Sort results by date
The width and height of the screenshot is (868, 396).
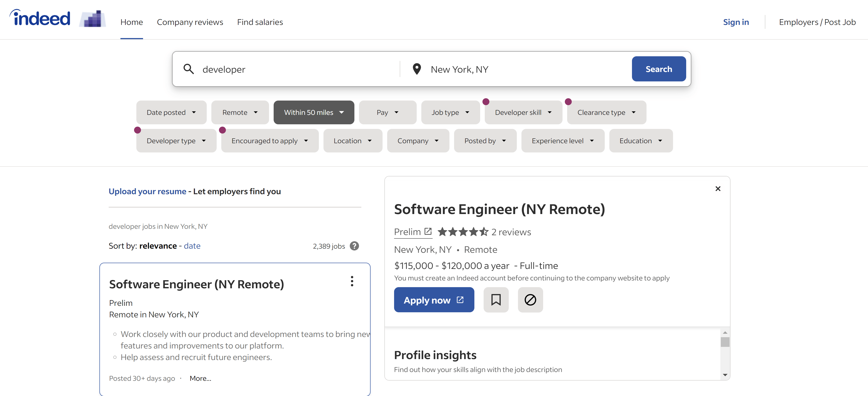tap(192, 246)
